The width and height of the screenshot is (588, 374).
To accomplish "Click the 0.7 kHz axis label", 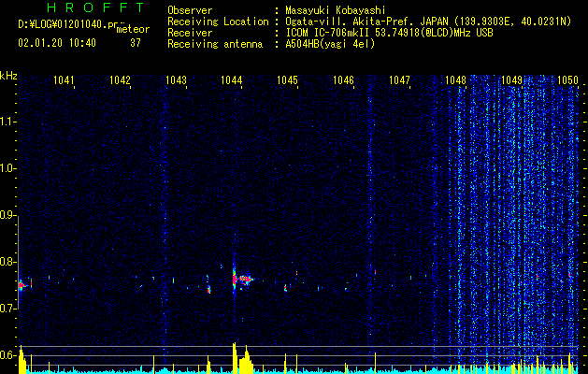I will [7, 309].
